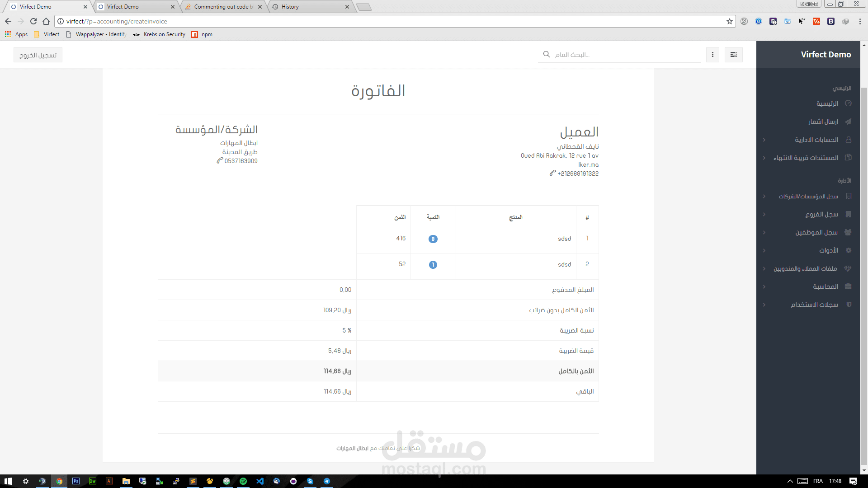
Task: Expand the الحسابات الادارية sidebar section
Action: 816,140
